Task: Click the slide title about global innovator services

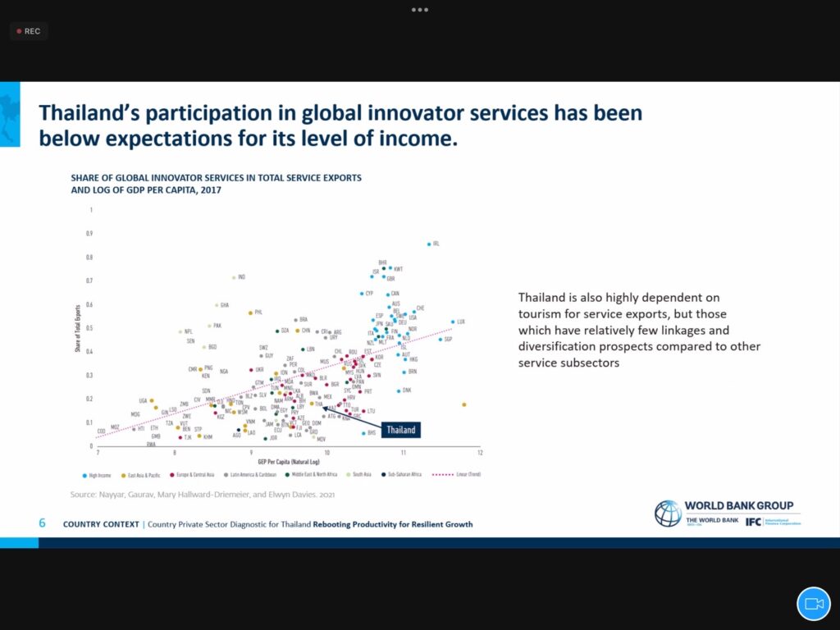Action: [340, 125]
